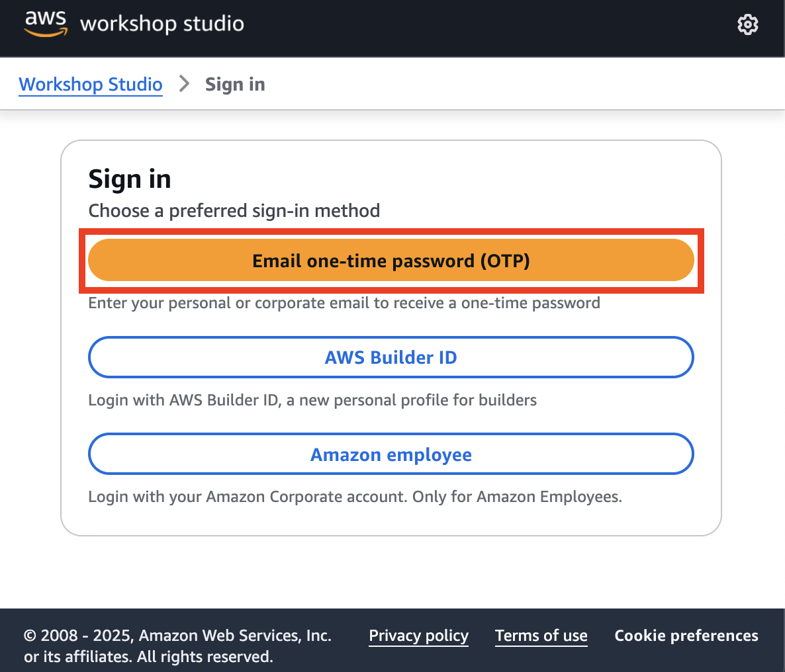Select Amazon employee sign-in option
The height and width of the screenshot is (672, 785).
tap(391, 454)
